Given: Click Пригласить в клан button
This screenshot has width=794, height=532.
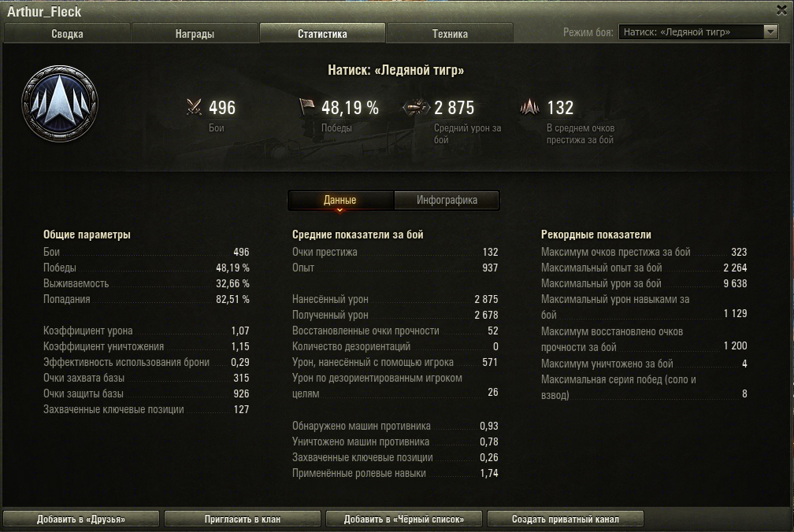Looking at the screenshot, I should pos(243,519).
